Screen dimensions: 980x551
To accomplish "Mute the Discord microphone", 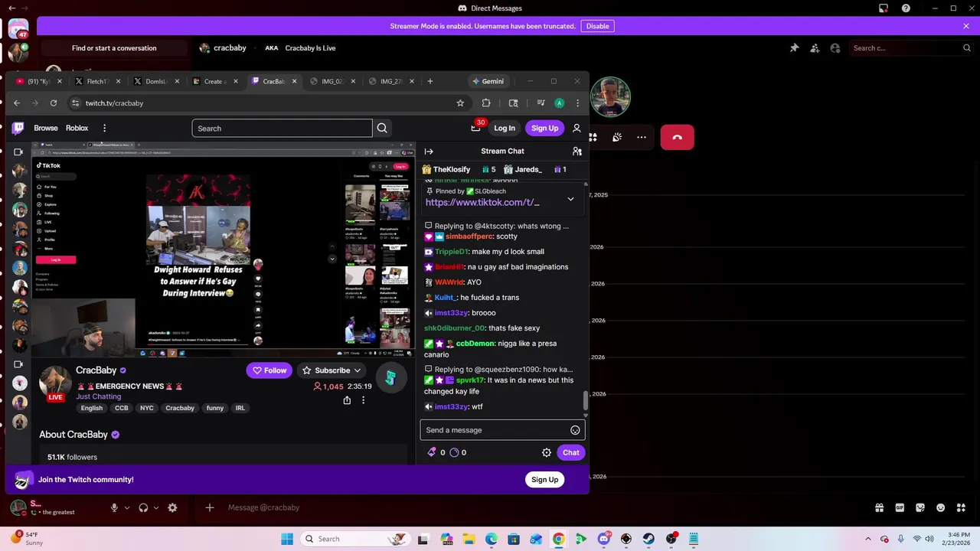I will click(114, 507).
